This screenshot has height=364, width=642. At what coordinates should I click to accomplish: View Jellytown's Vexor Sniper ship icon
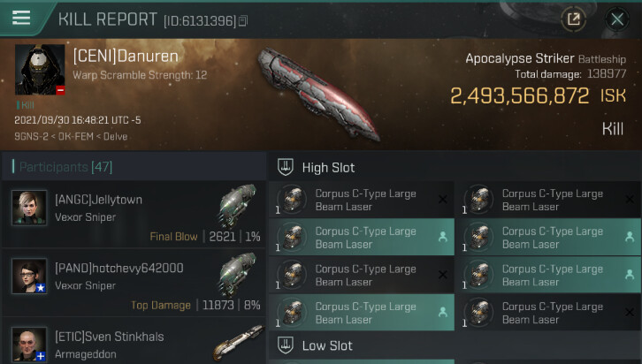pos(239,204)
